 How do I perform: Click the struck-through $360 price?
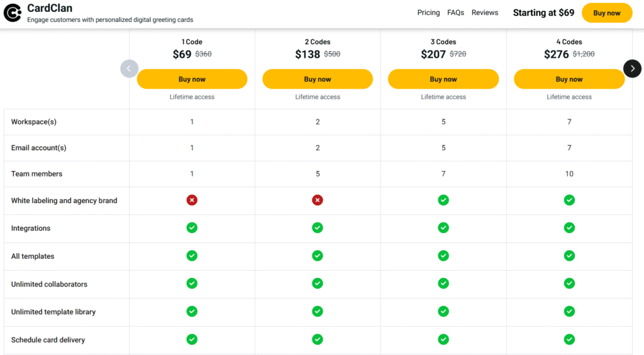tap(203, 54)
